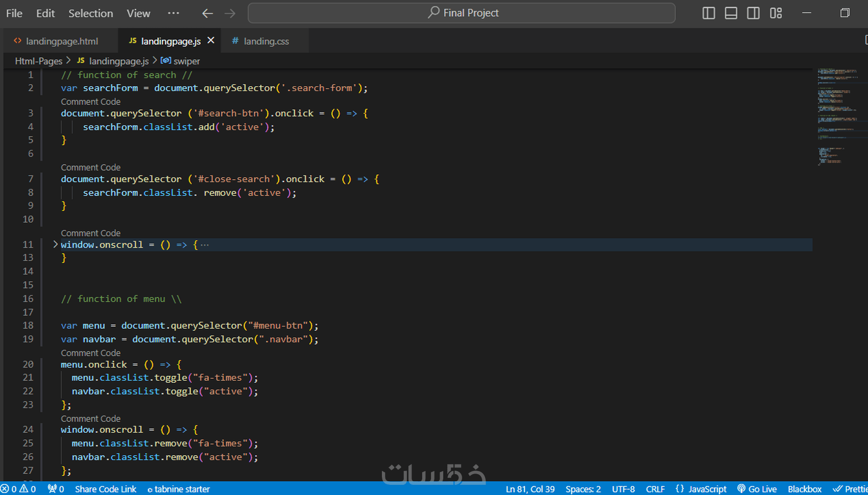Image resolution: width=868 pixels, height=495 pixels.
Task: Switch to the landing.css tab
Action: 266,41
